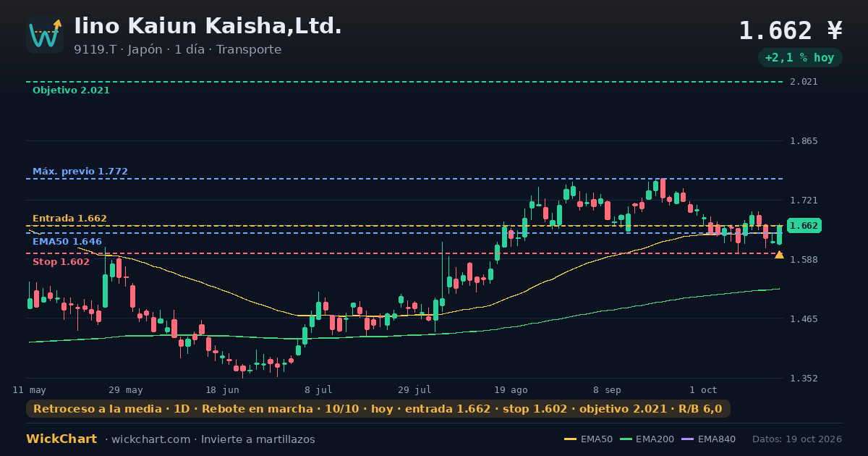
Task: Click the EMA50 1.646 line label
Action: [x=67, y=242]
